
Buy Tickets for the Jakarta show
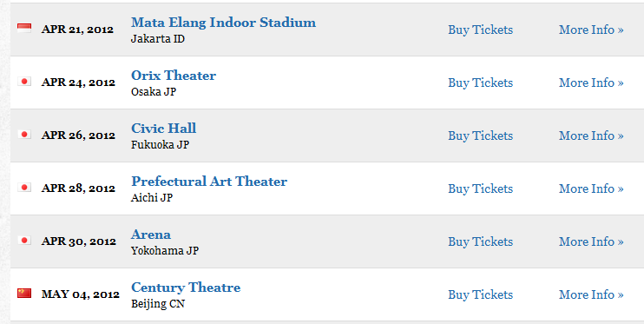pos(480,30)
